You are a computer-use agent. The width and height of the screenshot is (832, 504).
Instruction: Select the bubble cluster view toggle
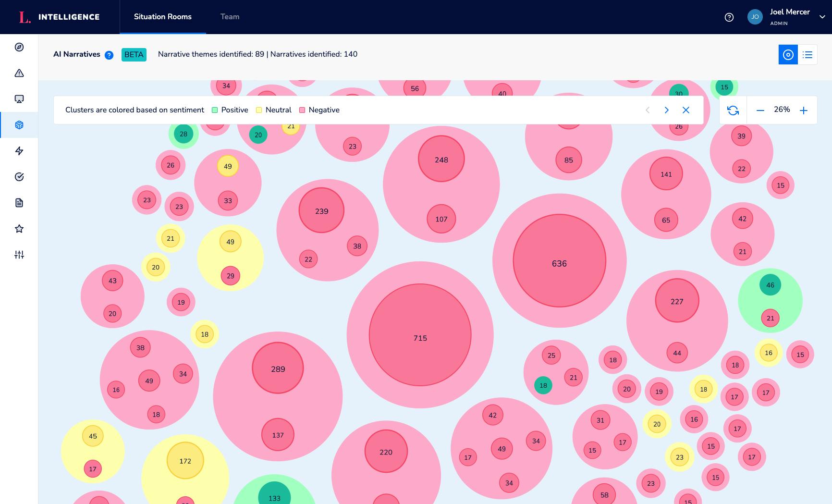(x=788, y=54)
